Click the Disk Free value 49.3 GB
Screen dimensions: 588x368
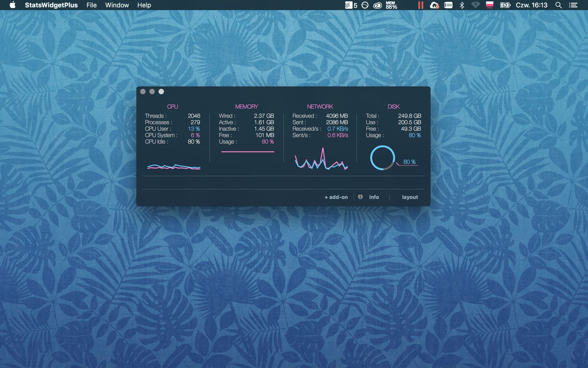pyautogui.click(x=411, y=129)
